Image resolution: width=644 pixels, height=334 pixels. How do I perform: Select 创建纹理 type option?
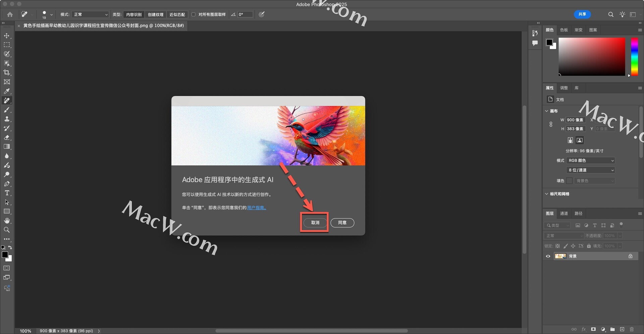point(156,14)
